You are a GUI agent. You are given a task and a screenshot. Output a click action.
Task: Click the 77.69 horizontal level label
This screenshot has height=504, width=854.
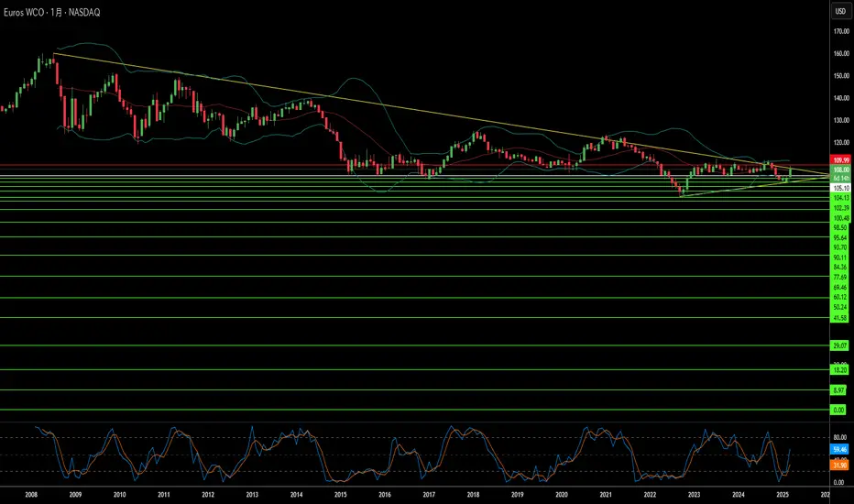pyautogui.click(x=840, y=277)
